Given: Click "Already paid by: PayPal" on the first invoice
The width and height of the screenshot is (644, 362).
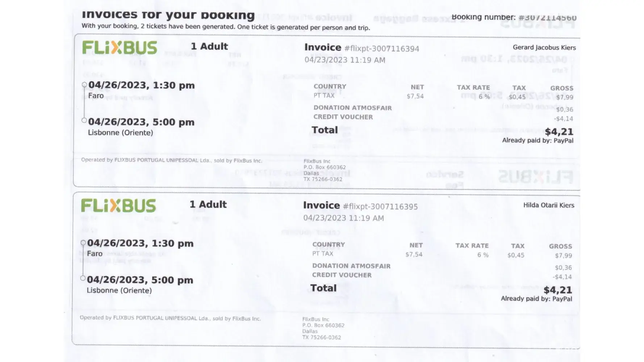Looking at the screenshot, I should [x=538, y=140].
